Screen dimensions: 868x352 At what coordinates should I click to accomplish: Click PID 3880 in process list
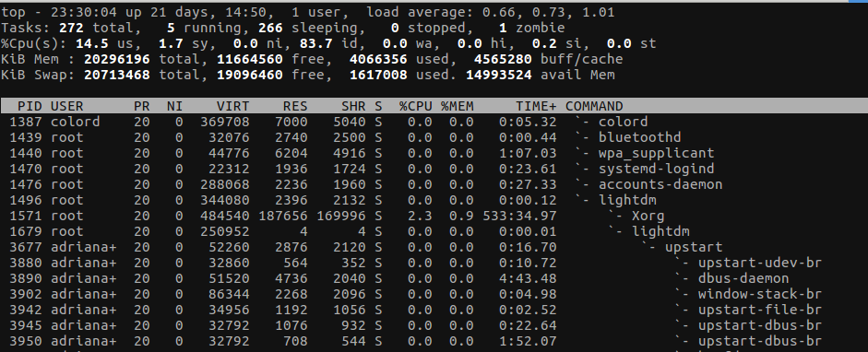coord(26,263)
